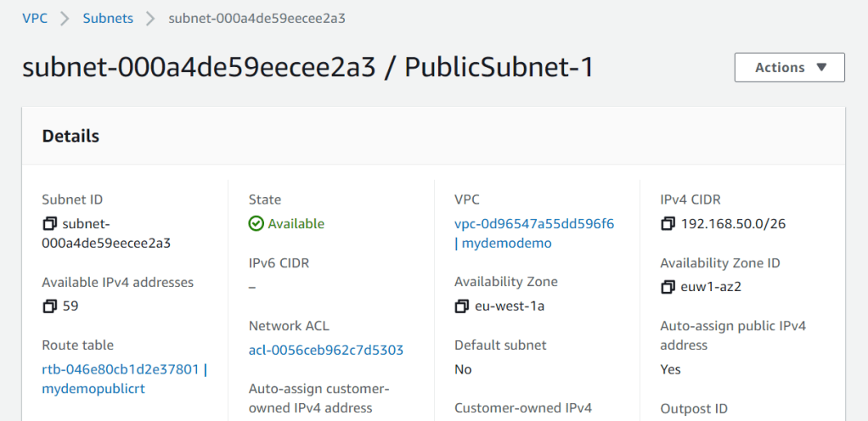The image size is (868, 421).
Task: Copy the IPv4 CIDR 192.168.50.0/26
Action: [x=668, y=224]
